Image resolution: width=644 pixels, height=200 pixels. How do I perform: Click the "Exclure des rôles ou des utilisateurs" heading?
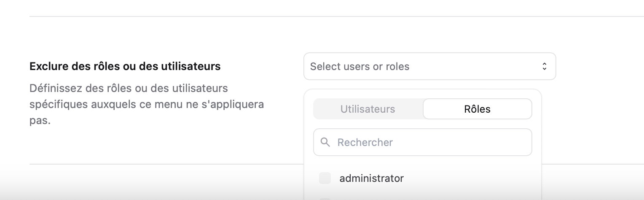coord(125,66)
